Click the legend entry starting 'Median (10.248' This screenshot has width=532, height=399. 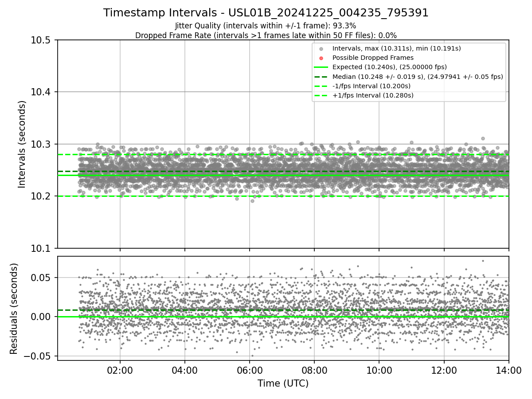418,77
